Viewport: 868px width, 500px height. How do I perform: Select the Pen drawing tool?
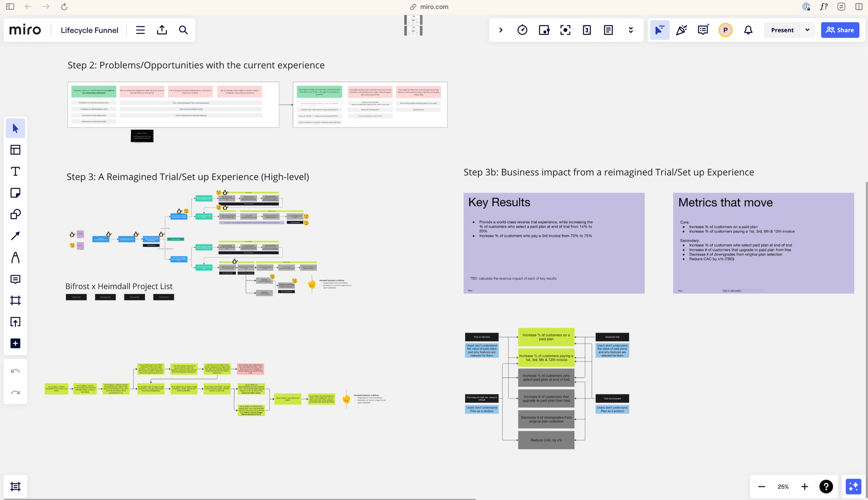tap(15, 258)
